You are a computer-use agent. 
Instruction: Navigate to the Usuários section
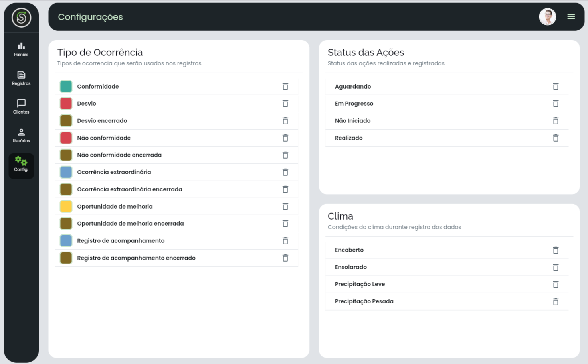click(21, 136)
